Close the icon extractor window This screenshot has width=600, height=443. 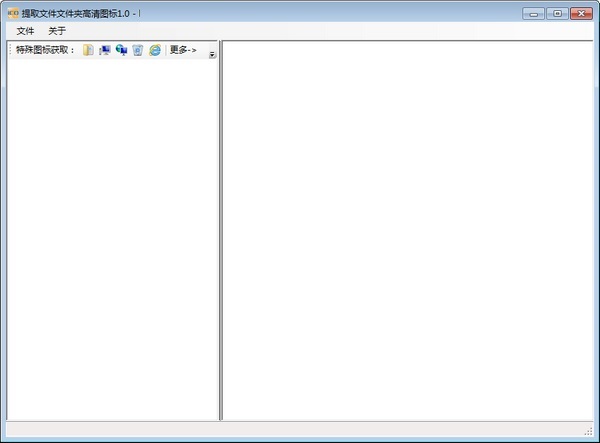581,14
